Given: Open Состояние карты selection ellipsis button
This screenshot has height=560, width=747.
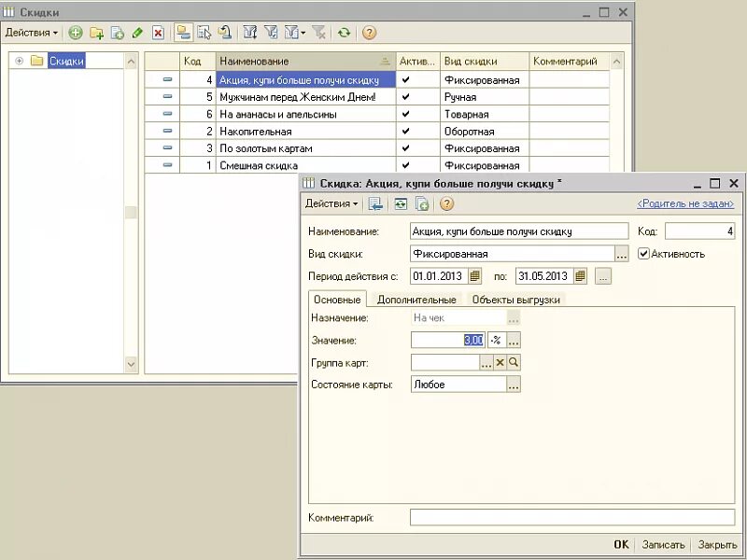Looking at the screenshot, I should [513, 385].
